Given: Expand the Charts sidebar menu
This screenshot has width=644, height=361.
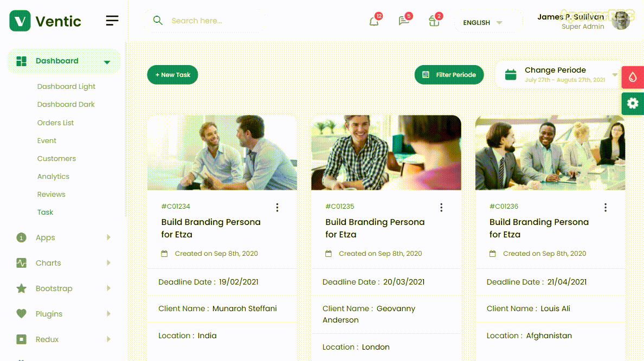Looking at the screenshot, I should tap(63, 263).
